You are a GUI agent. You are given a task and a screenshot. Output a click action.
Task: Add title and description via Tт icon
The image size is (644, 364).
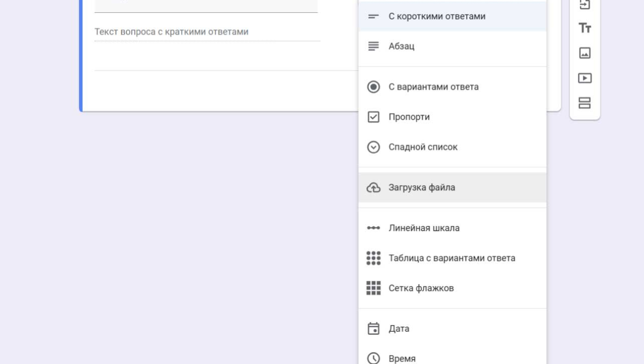click(585, 28)
